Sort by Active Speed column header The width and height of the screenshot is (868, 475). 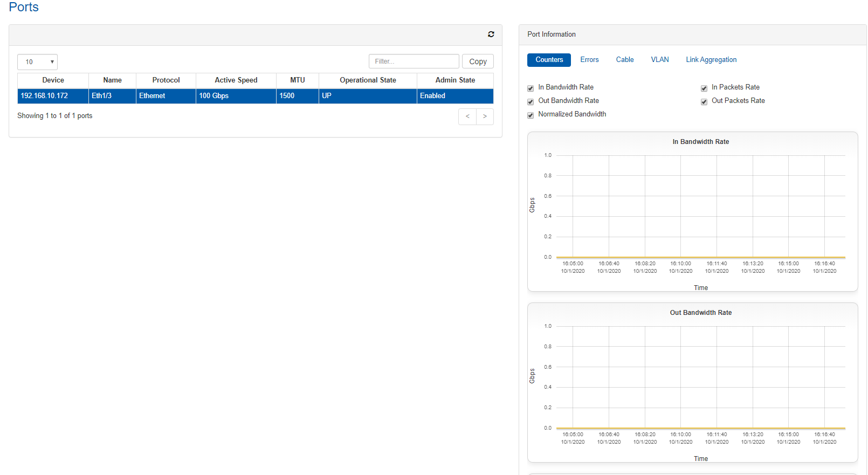(236, 80)
